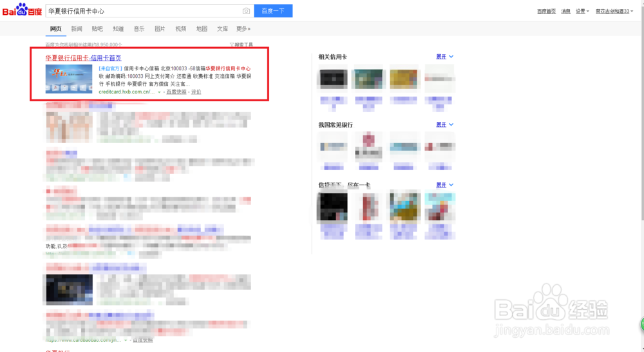Open result 华夏银行信用卡-信用卡首页
Viewport: 644px width, 352px height.
pos(83,58)
